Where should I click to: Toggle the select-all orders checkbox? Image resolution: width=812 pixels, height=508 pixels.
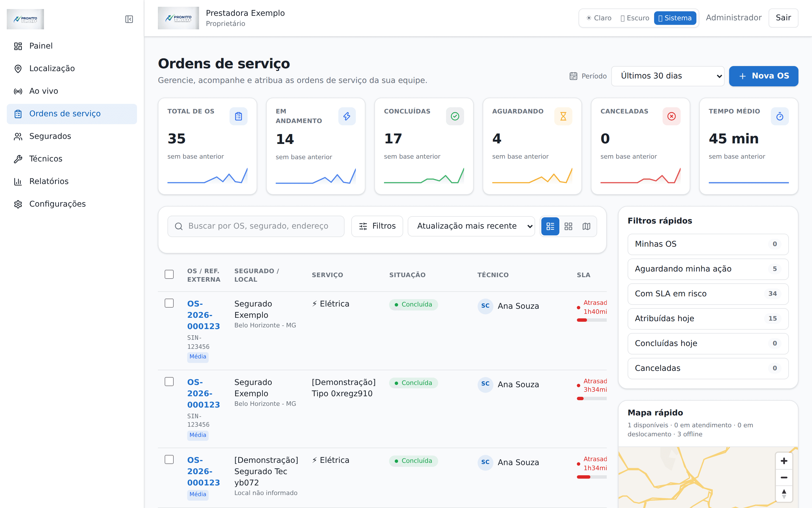click(x=169, y=275)
